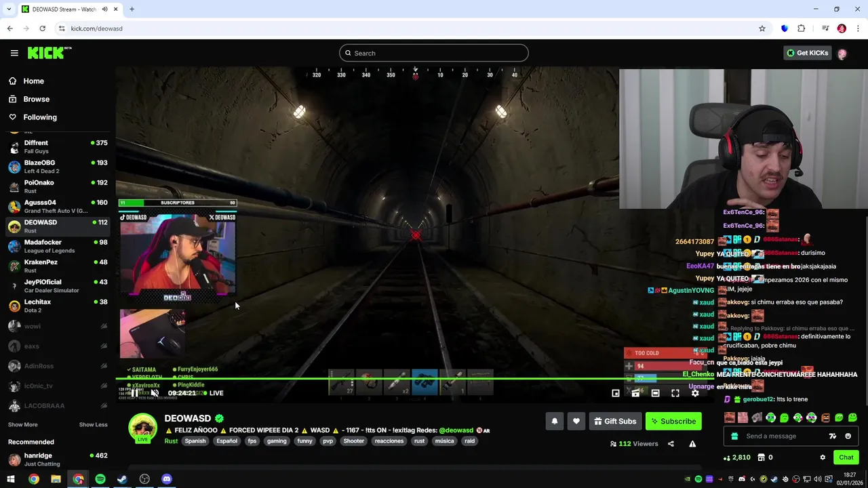
Task: Open Spotify from the taskbar
Action: (100, 479)
